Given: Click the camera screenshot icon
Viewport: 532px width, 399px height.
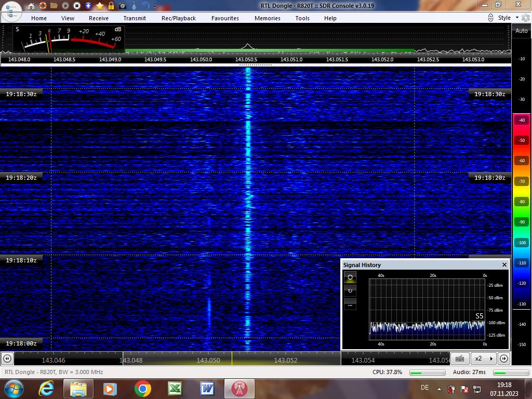Looking at the screenshot, I should point(123,6).
